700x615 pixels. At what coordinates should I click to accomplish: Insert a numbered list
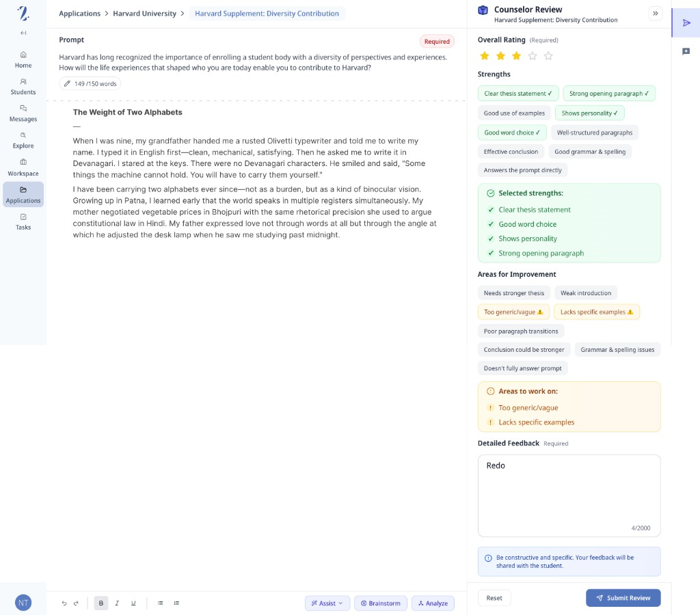coord(176,603)
